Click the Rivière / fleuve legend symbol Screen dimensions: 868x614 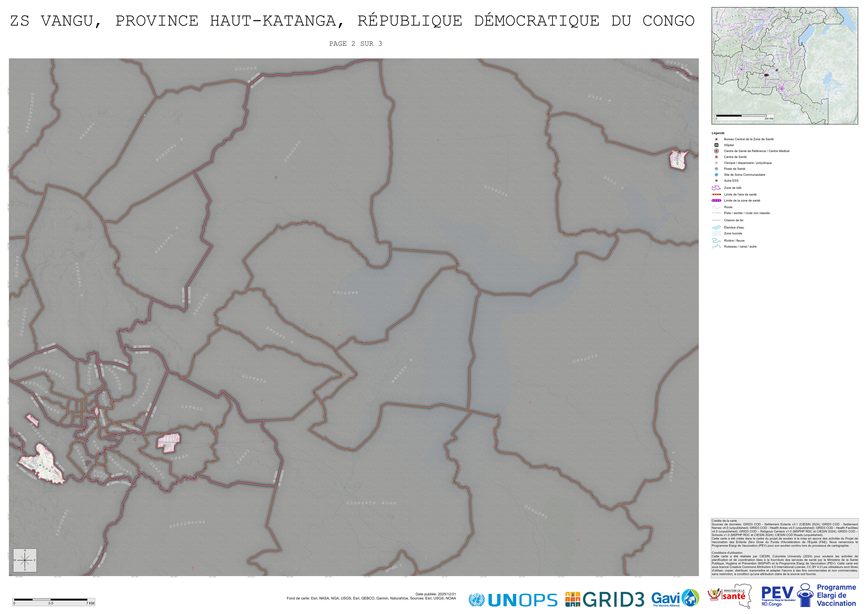(x=716, y=240)
